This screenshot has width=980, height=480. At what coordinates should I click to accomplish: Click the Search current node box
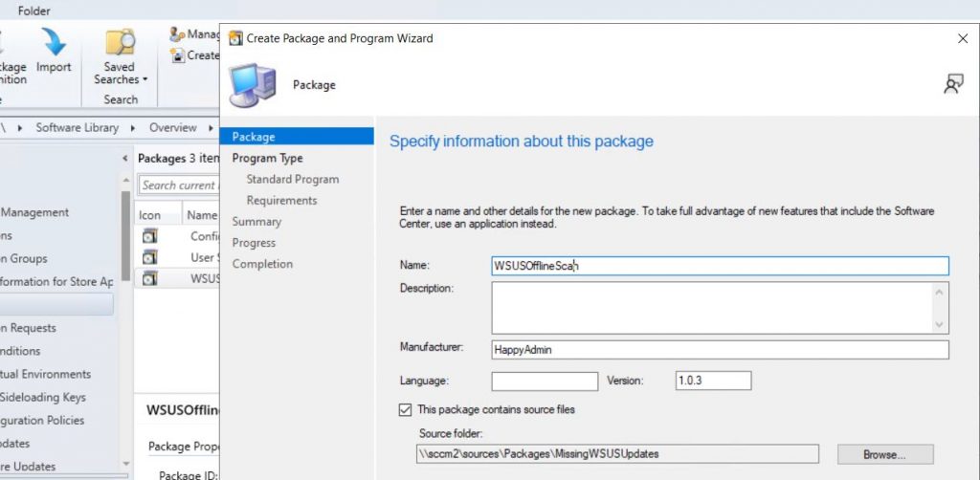click(179, 185)
